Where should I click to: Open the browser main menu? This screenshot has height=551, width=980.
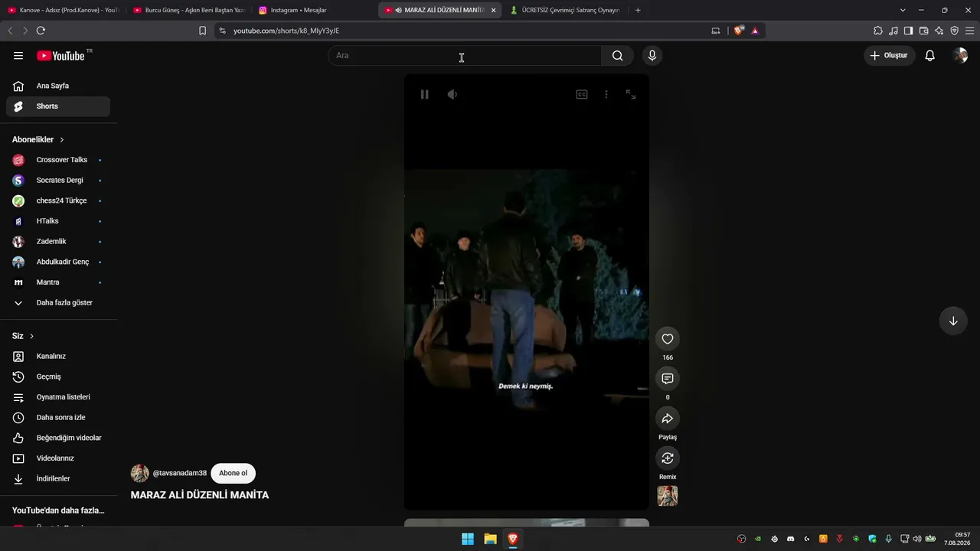click(x=970, y=31)
